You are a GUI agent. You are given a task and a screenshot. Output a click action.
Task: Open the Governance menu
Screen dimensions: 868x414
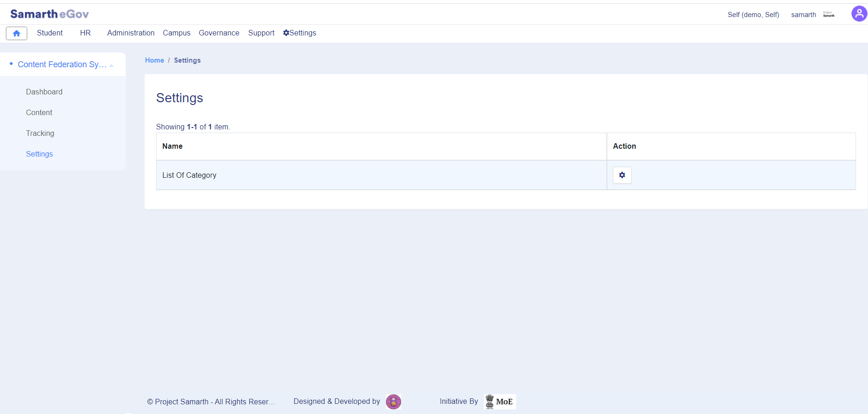point(219,33)
